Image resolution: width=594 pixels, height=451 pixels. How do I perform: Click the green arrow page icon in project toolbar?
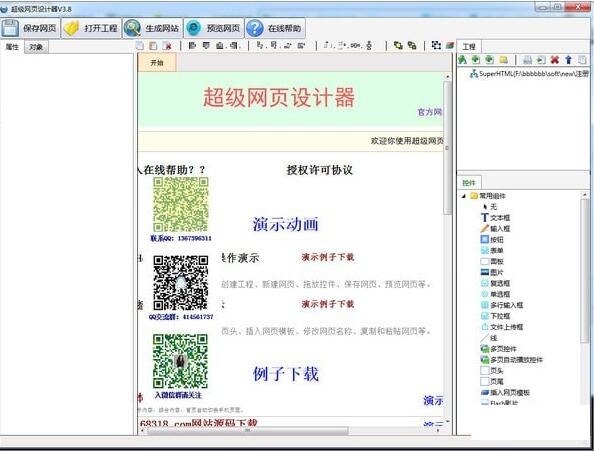pos(541,59)
